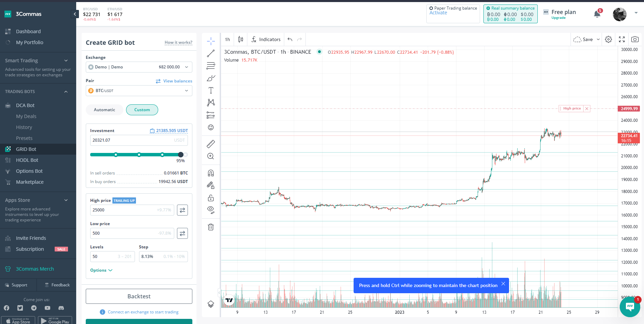Image resolution: width=644 pixels, height=324 pixels.
Task: Click the investment slider handle at 95%
Action: tap(181, 155)
